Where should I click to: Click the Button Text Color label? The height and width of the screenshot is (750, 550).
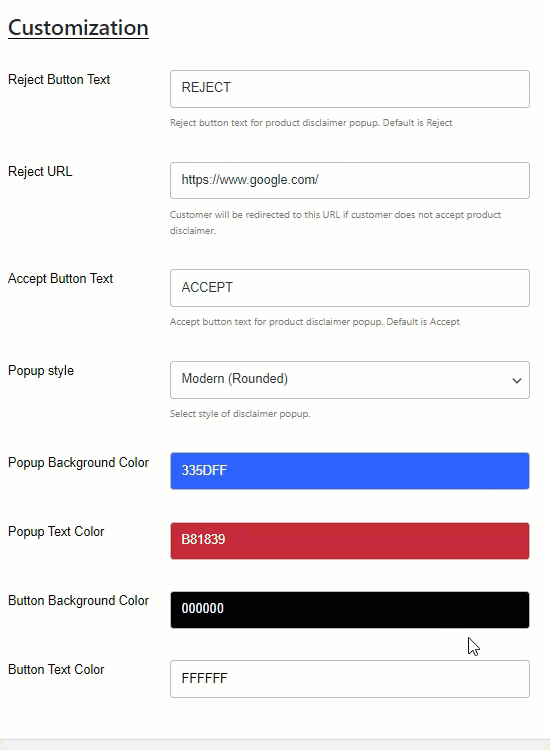[x=56, y=669]
